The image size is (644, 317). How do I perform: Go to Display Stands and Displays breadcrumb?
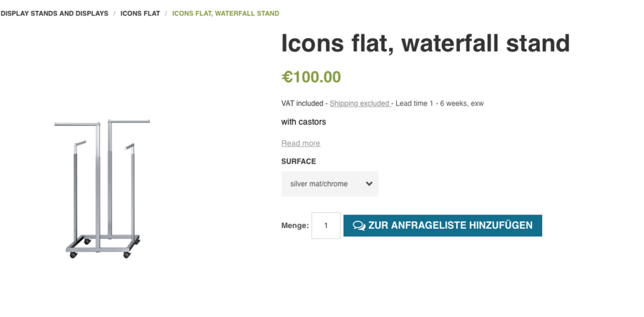[54, 14]
